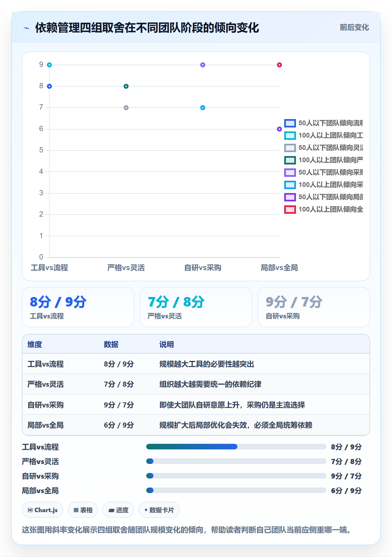The height and width of the screenshot is (557, 392).
Task: Click the table value 9分 / 7分
Action: tap(119, 405)
